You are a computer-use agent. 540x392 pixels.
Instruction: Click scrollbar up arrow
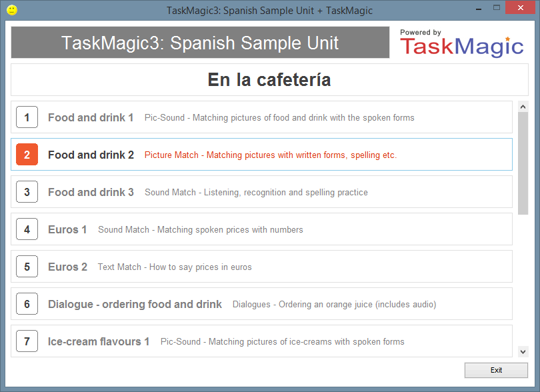pos(523,107)
